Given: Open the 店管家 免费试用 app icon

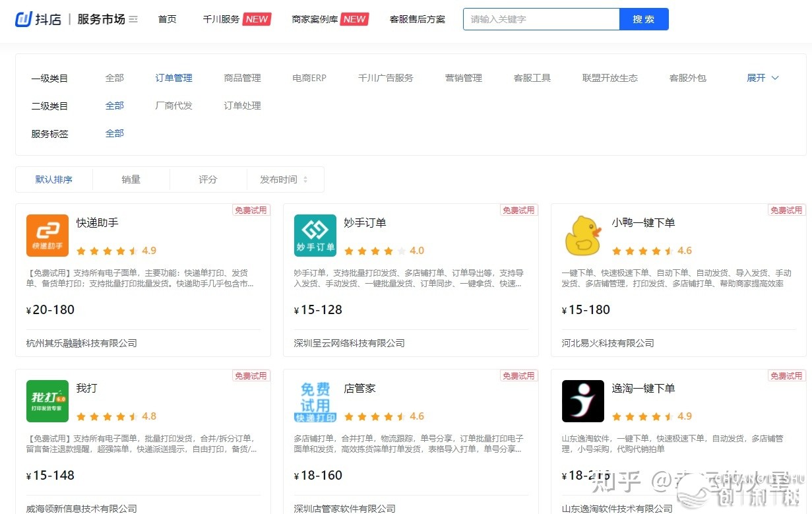Looking at the screenshot, I should pyautogui.click(x=315, y=401).
